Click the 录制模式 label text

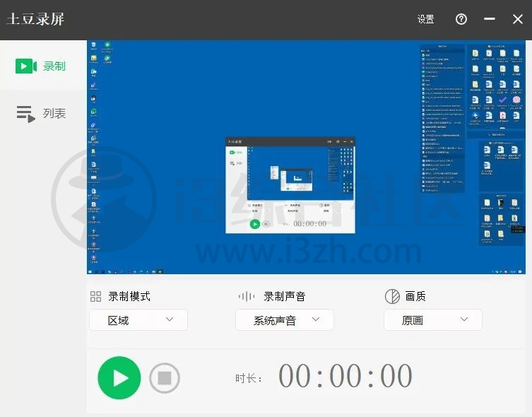(x=129, y=296)
